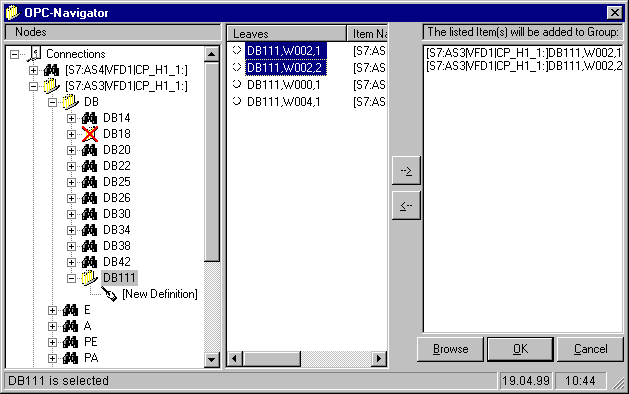Expand the S7:AS4 connection node
Image resolution: width=629 pixels, height=394 pixels.
(34, 70)
